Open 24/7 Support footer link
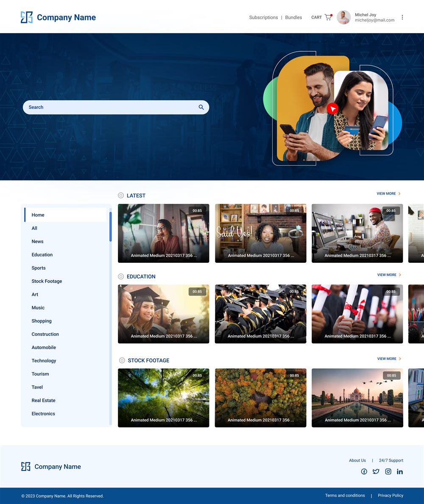424x504 pixels. pyautogui.click(x=391, y=460)
